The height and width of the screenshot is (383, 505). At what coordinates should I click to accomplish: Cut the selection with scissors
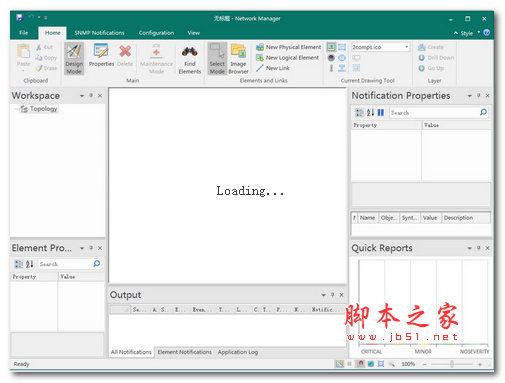tap(44, 47)
